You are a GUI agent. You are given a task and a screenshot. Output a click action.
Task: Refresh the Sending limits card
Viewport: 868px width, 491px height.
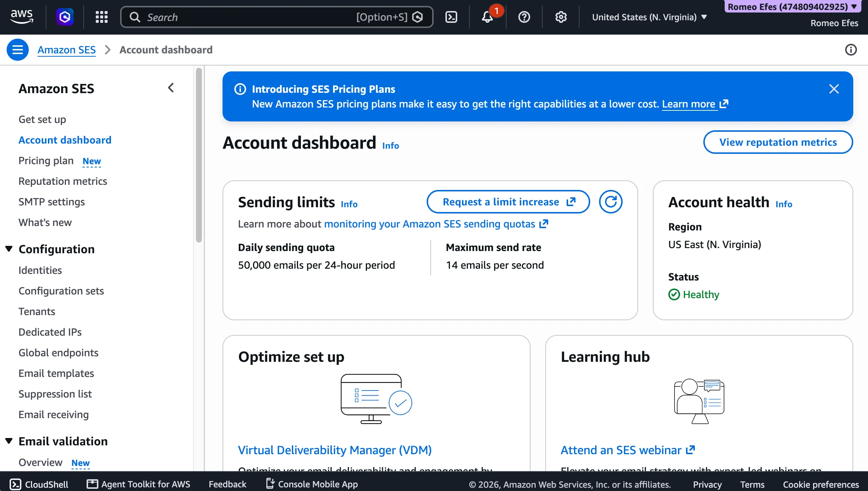pyautogui.click(x=611, y=202)
